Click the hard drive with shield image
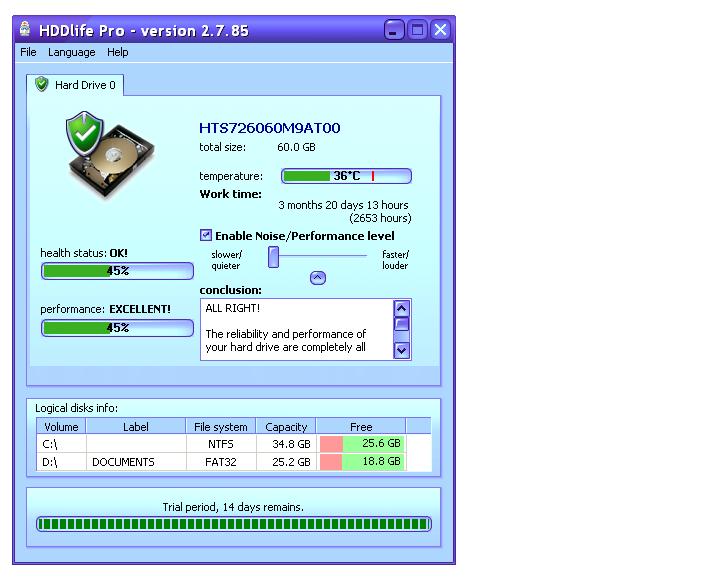Viewport: 720px width, 583px height. 110,155
